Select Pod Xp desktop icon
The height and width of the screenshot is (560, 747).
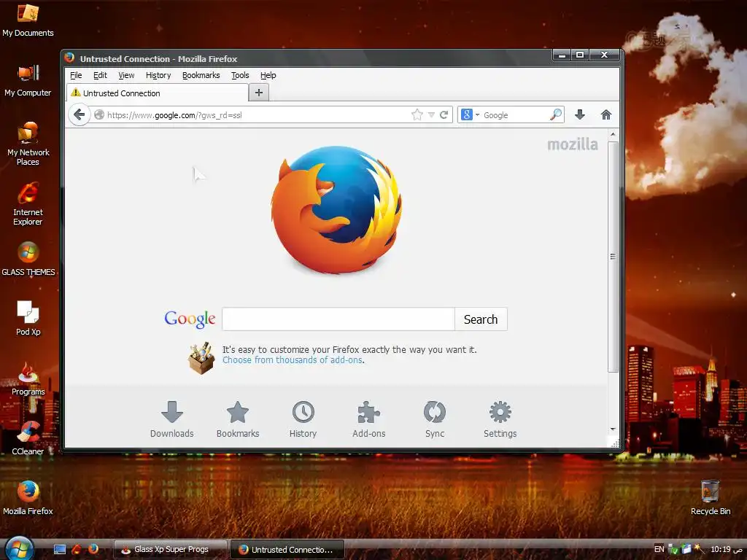click(28, 318)
